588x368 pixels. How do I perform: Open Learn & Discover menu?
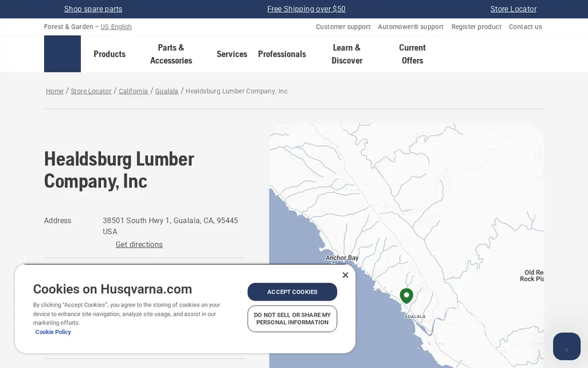coord(347,54)
